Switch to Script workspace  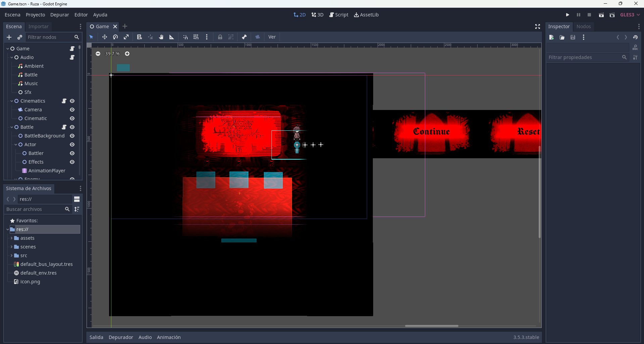pos(339,15)
